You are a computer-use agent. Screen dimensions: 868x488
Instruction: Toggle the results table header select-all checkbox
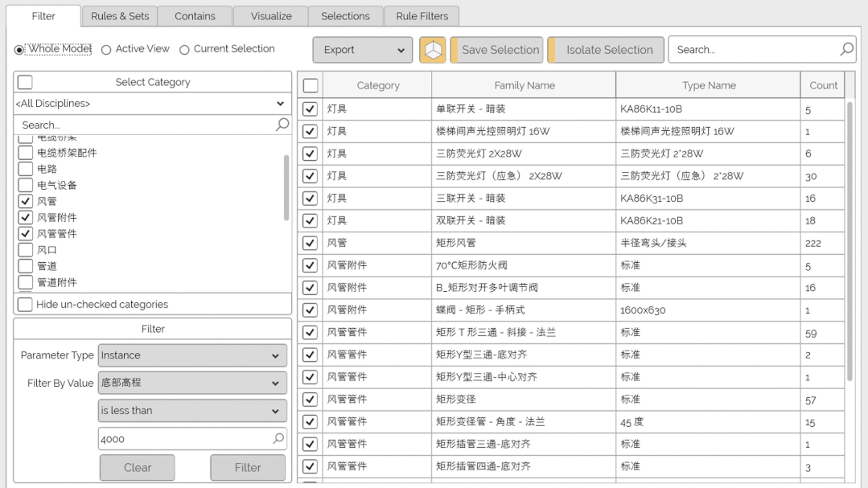pyautogui.click(x=311, y=85)
